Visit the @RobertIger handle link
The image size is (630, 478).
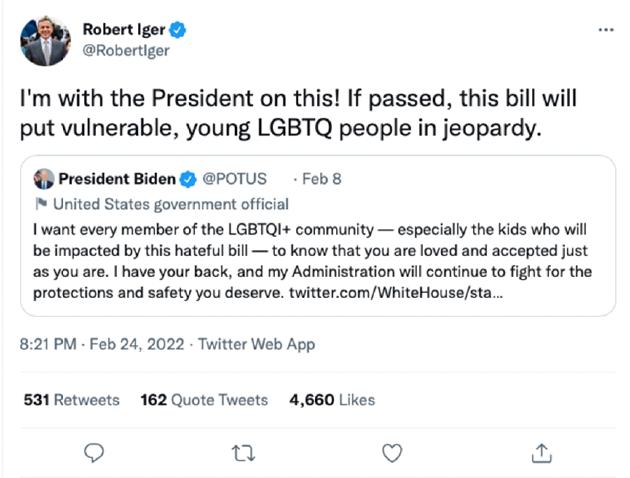click(126, 51)
